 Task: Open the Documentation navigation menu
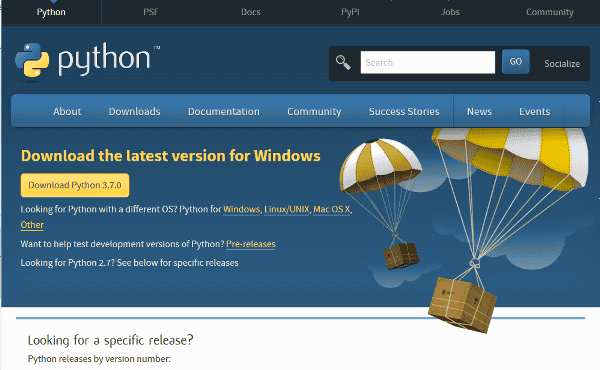pos(223,111)
